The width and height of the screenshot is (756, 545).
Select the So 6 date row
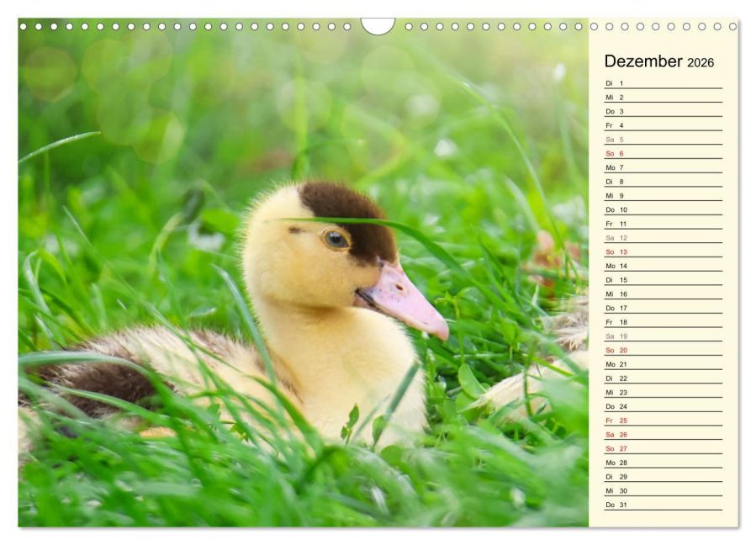point(663,154)
